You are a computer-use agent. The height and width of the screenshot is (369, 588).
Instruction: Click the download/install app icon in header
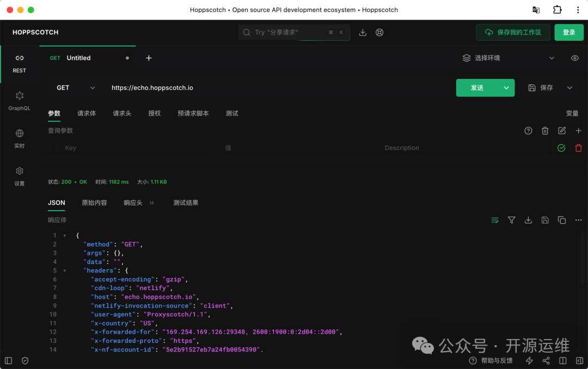[x=363, y=33]
